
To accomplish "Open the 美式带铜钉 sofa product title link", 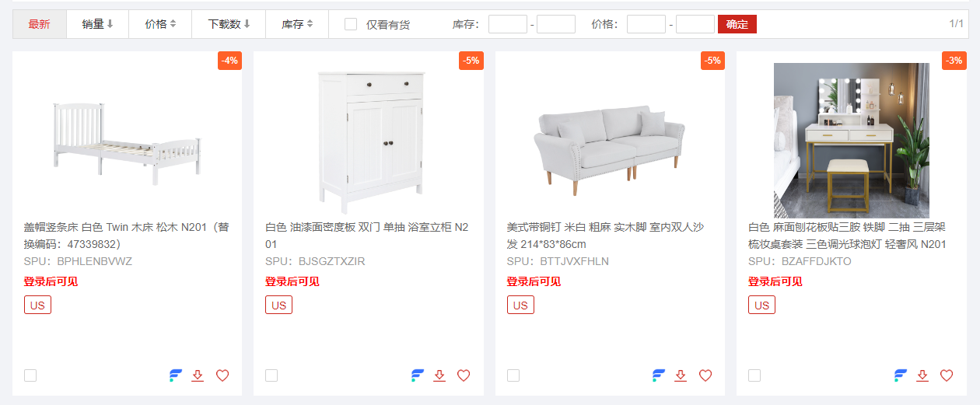I will pyautogui.click(x=605, y=235).
